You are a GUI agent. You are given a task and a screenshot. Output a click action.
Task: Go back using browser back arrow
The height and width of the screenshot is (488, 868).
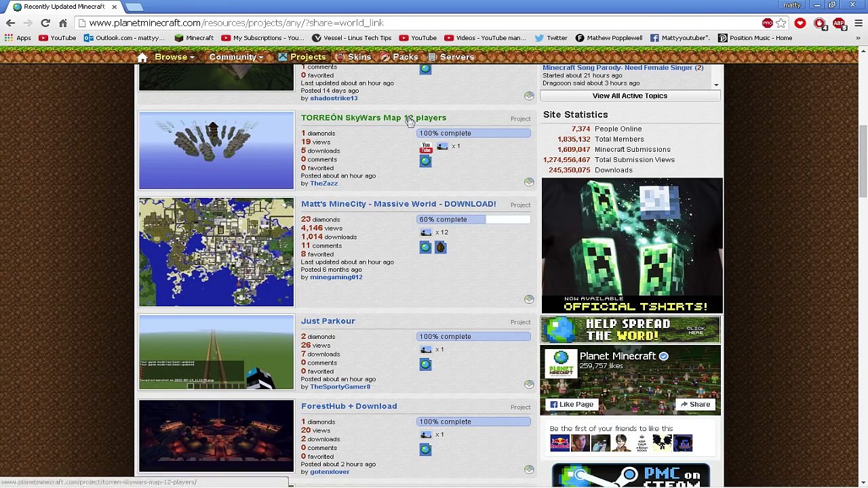[10, 23]
